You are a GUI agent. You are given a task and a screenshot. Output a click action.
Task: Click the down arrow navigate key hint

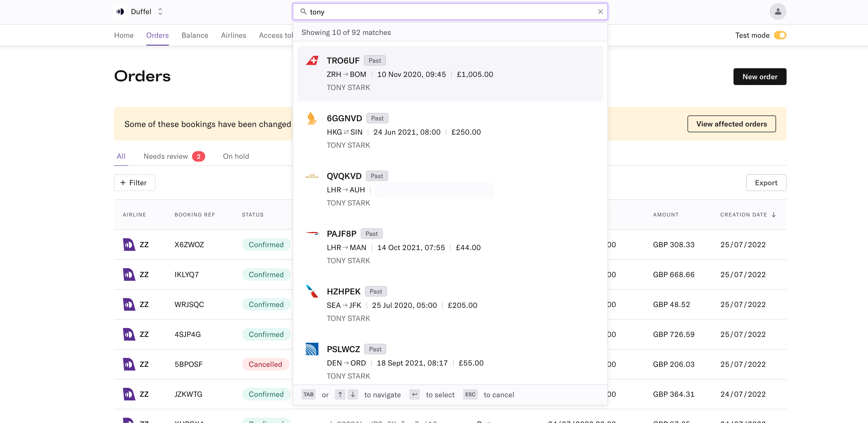coord(353,395)
